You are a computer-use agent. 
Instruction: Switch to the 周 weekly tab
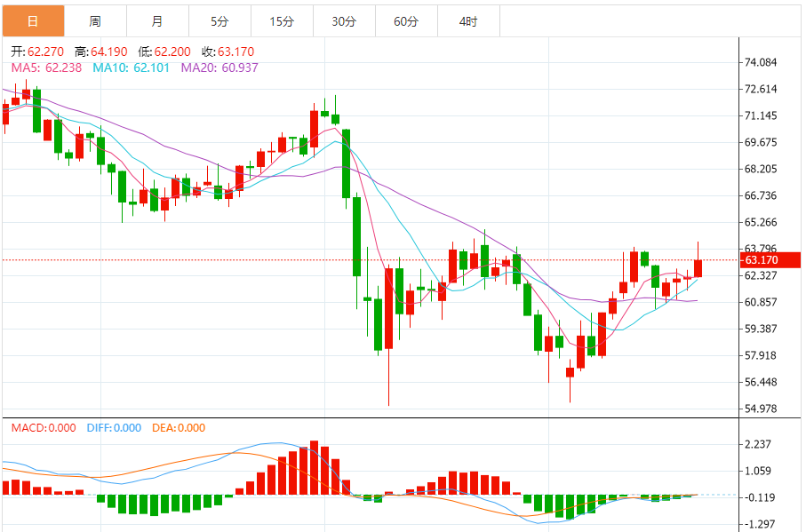coord(95,21)
